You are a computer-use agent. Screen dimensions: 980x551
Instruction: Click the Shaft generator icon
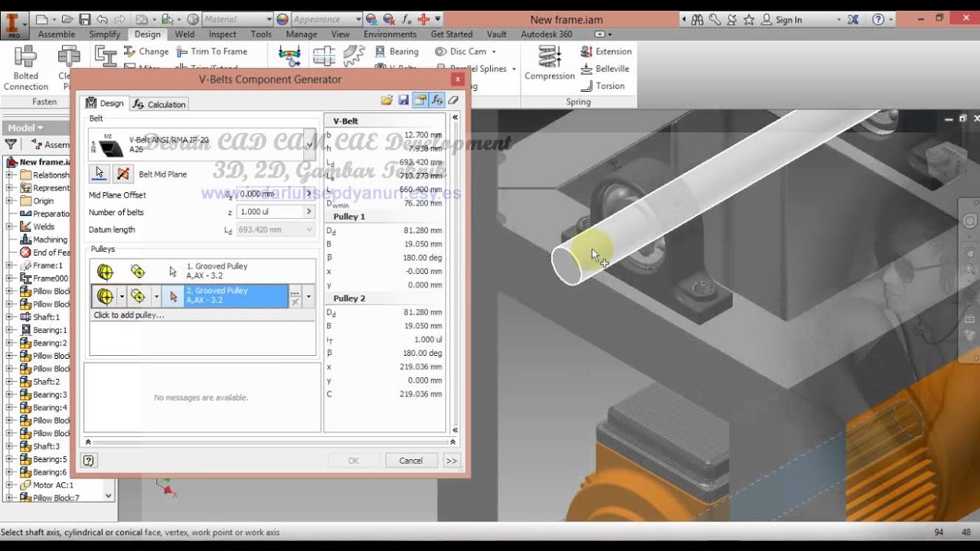point(324,55)
